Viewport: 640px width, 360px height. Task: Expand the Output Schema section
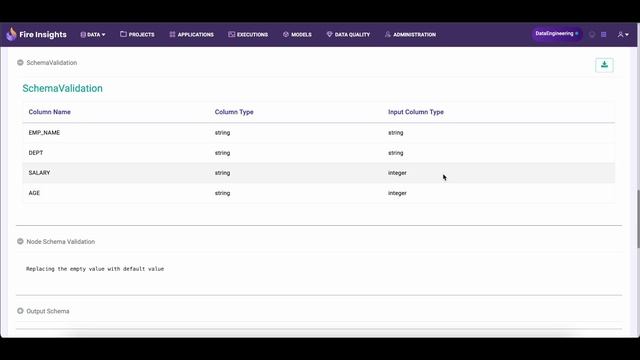tap(20, 311)
